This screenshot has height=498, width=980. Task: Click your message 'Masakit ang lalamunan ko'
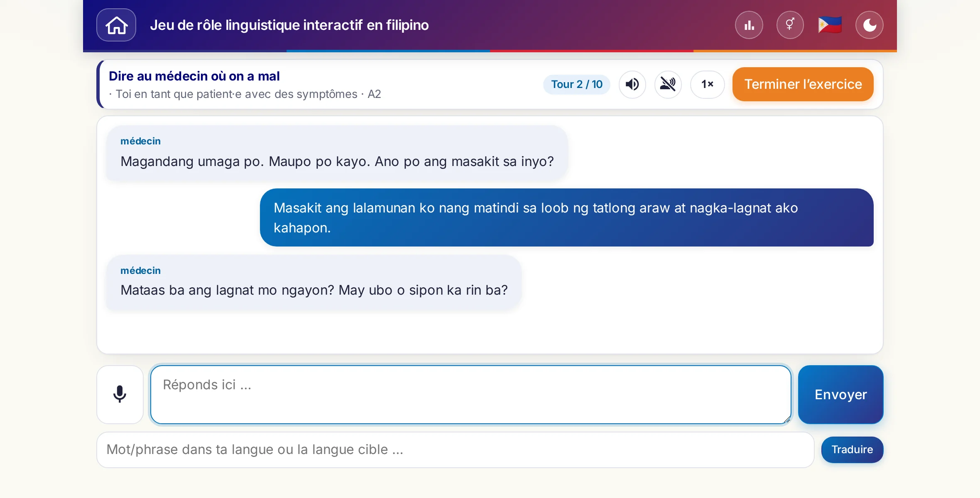tap(567, 217)
